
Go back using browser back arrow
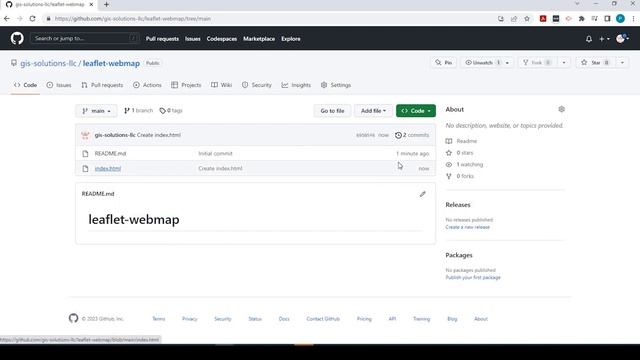pos(7,18)
